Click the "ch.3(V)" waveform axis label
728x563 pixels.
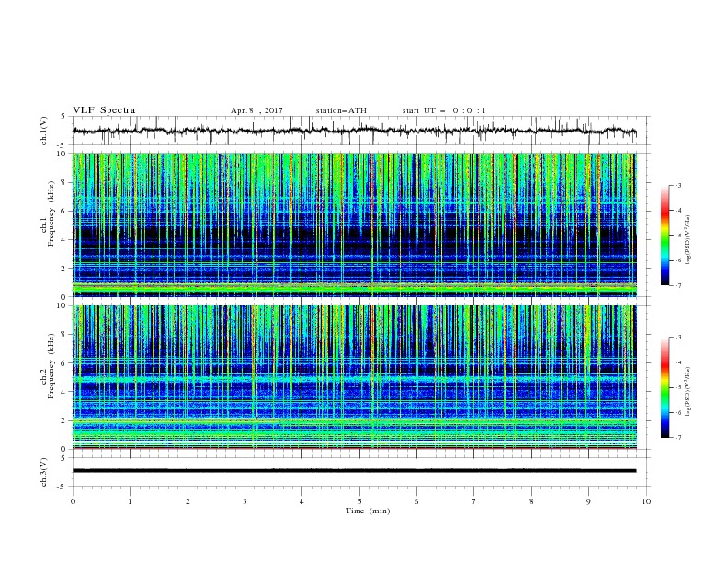pyautogui.click(x=44, y=472)
